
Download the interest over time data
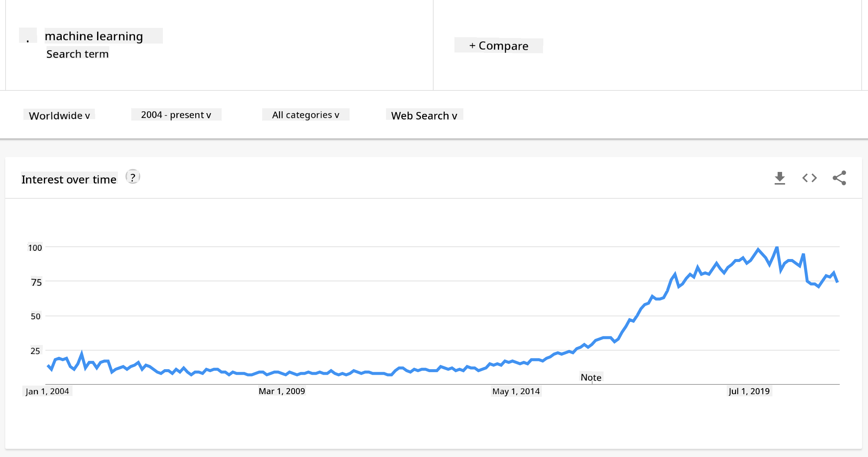point(779,178)
